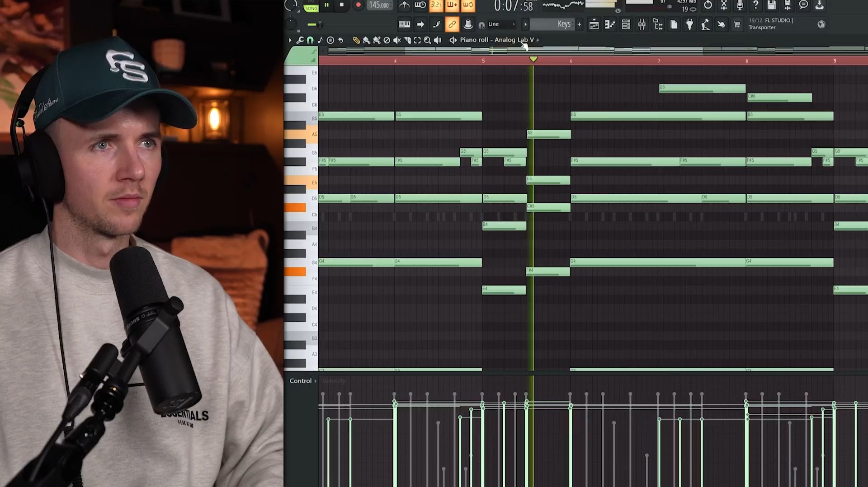Screen dimensions: 868x487
Task: Open the piano roll main menu arrow
Action: click(290, 40)
